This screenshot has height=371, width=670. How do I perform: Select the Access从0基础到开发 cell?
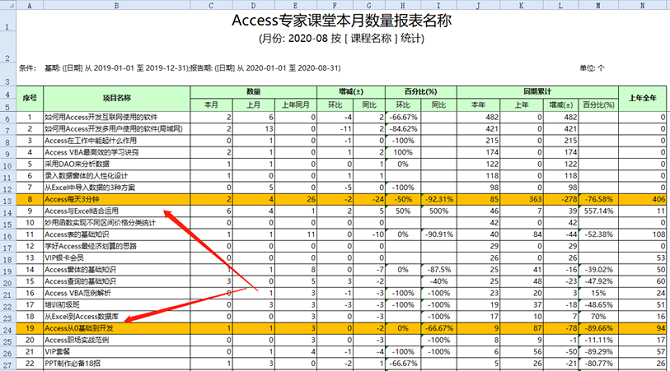tap(117, 329)
